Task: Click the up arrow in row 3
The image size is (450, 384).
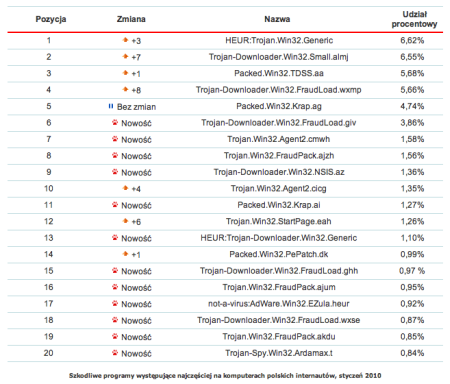Action: point(125,73)
